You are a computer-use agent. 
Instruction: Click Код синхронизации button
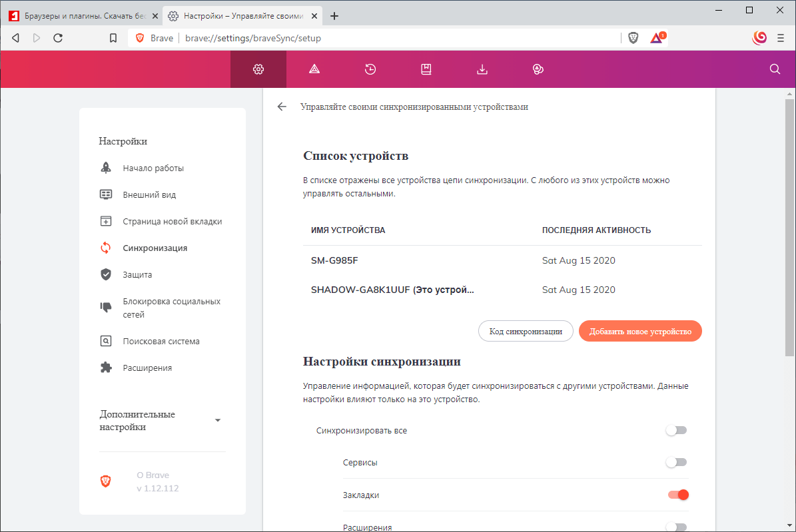pyautogui.click(x=526, y=331)
